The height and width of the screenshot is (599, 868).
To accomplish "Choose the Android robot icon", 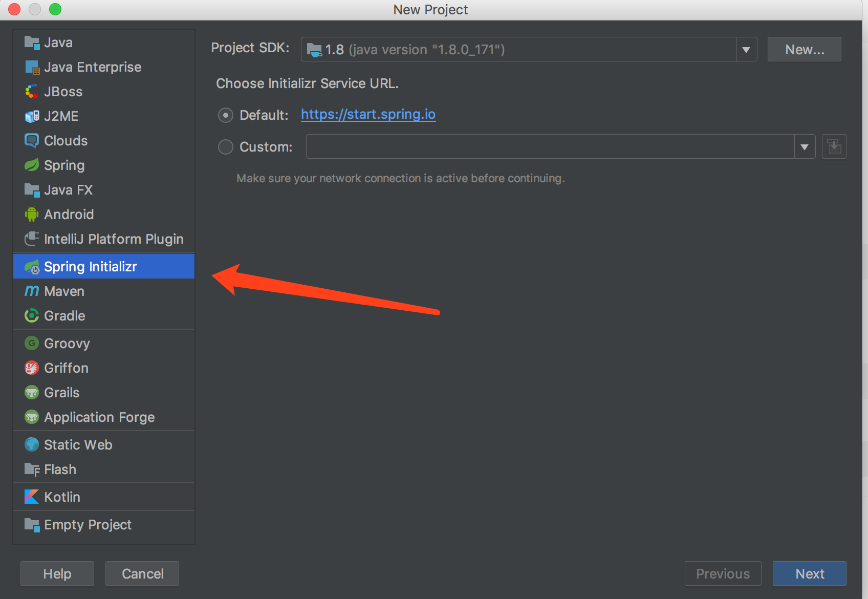I will pyautogui.click(x=32, y=215).
